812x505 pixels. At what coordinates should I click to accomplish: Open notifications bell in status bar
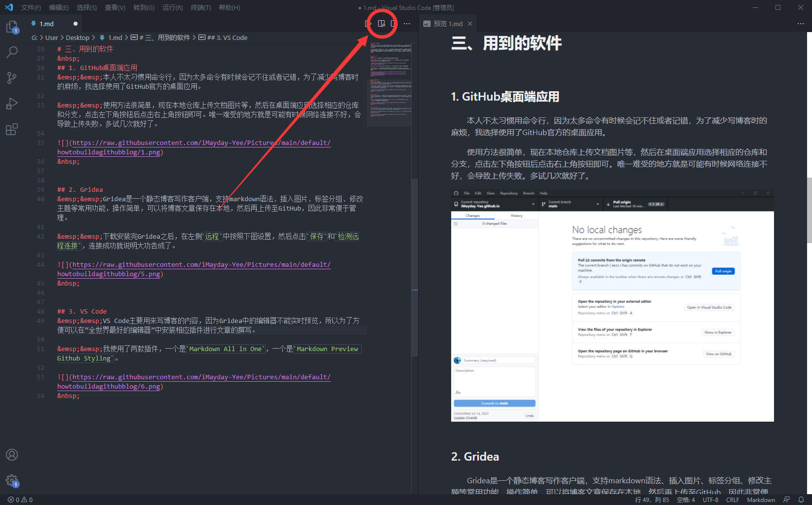[801, 500]
